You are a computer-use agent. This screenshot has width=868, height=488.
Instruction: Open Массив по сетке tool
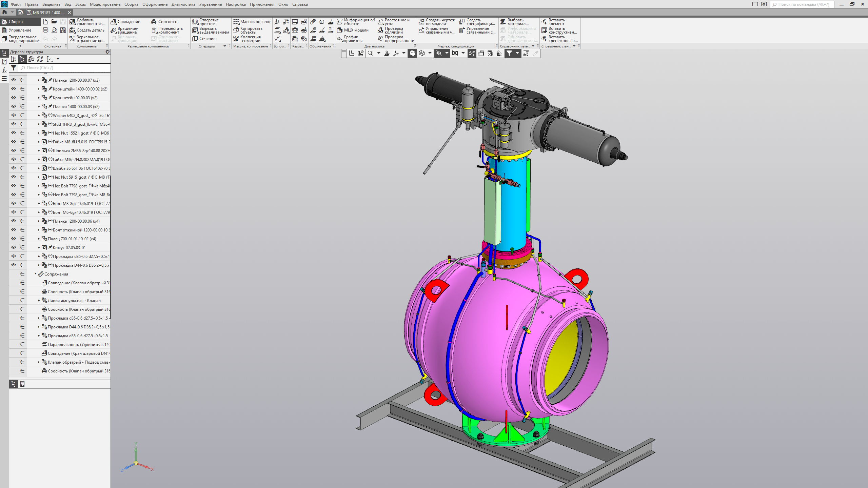coord(252,22)
